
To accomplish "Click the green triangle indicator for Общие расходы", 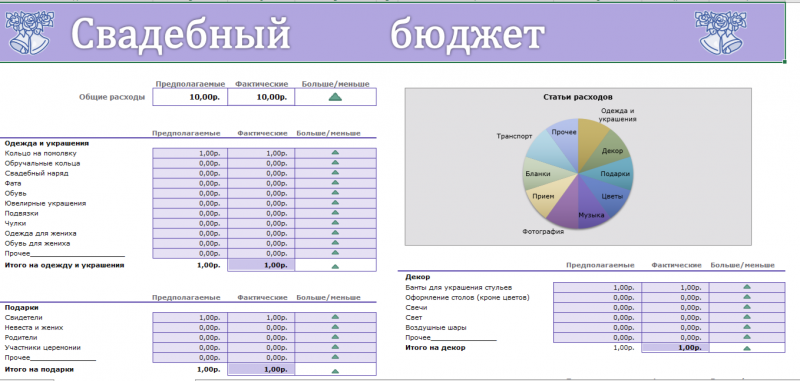I will pyautogui.click(x=335, y=97).
